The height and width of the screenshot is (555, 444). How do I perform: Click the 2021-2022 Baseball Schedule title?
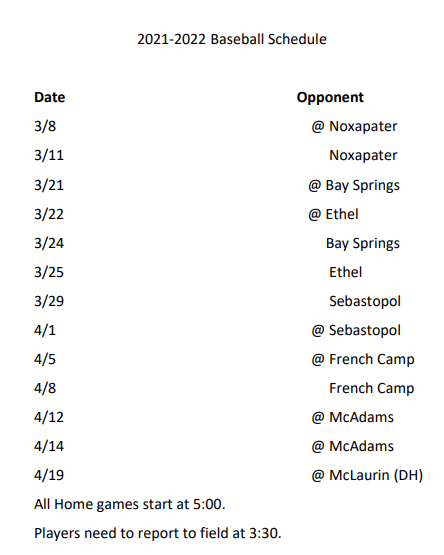232,39
